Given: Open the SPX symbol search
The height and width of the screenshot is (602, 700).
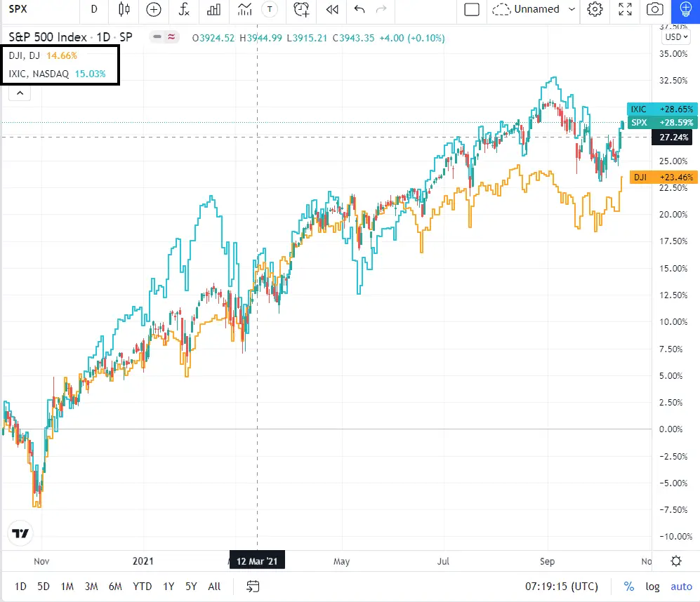Looking at the screenshot, I should 18,9.
